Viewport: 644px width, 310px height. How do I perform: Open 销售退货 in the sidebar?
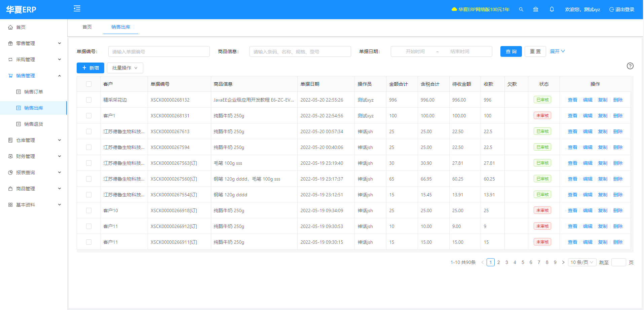(x=34, y=124)
